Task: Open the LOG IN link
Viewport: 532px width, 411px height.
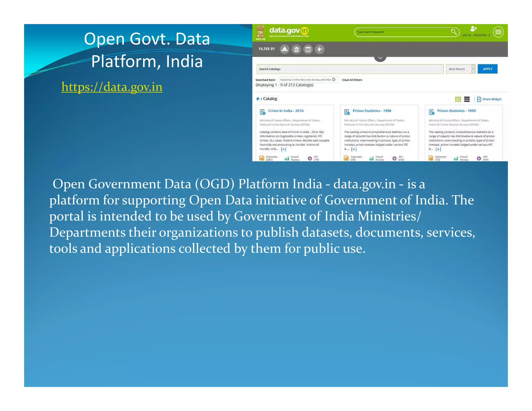Action: [466, 35]
